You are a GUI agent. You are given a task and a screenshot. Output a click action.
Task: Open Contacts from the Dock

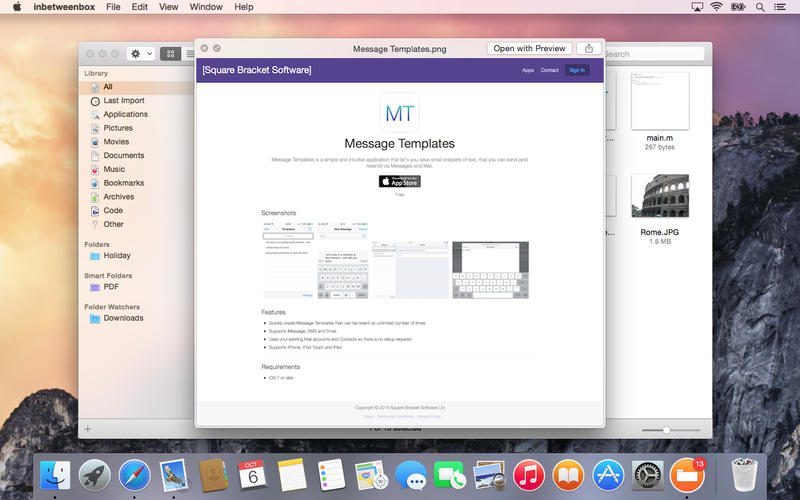pyautogui.click(x=213, y=476)
